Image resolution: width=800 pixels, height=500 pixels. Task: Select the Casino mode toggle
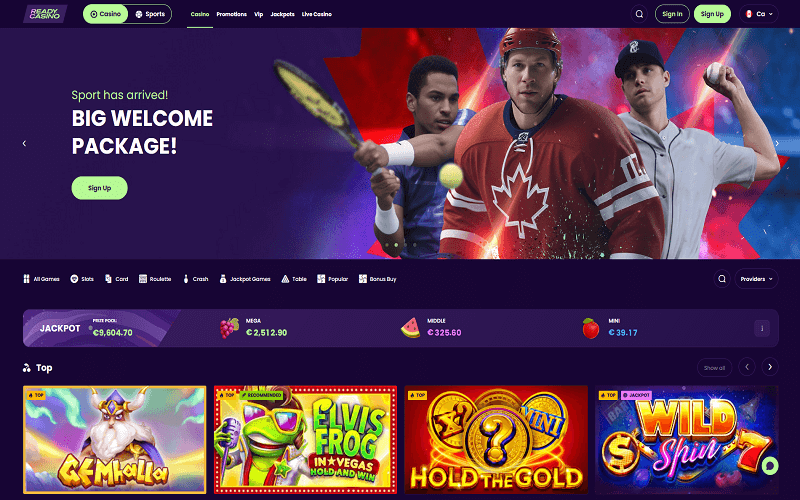(x=106, y=14)
